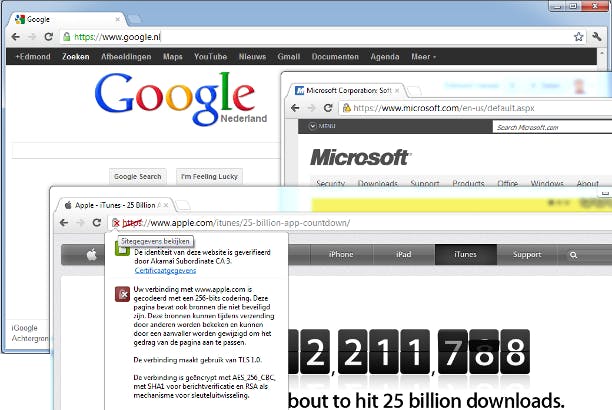Select the Google tab
Screen dimensions: 612x410
coord(66,19)
